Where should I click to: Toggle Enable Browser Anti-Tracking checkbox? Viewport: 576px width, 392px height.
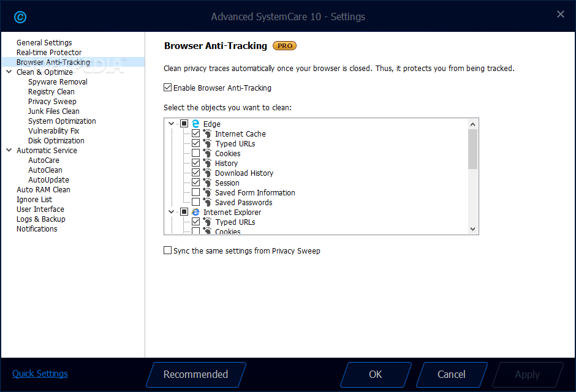[x=167, y=88]
